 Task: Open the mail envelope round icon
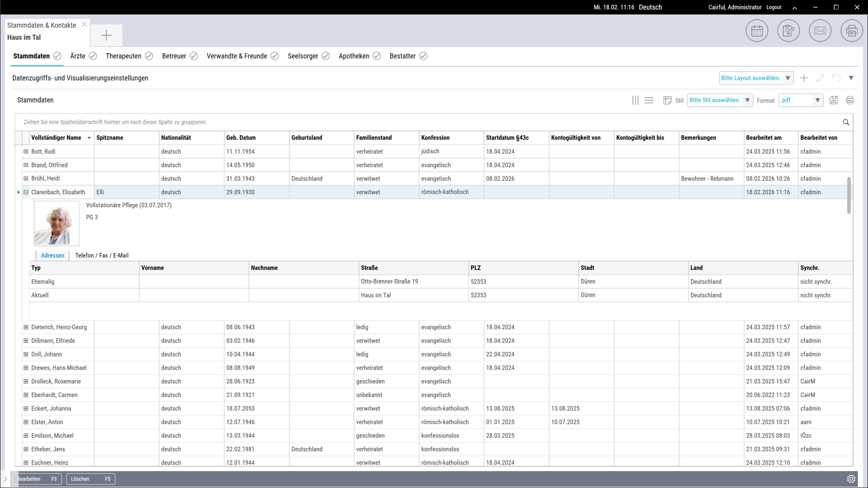820,31
